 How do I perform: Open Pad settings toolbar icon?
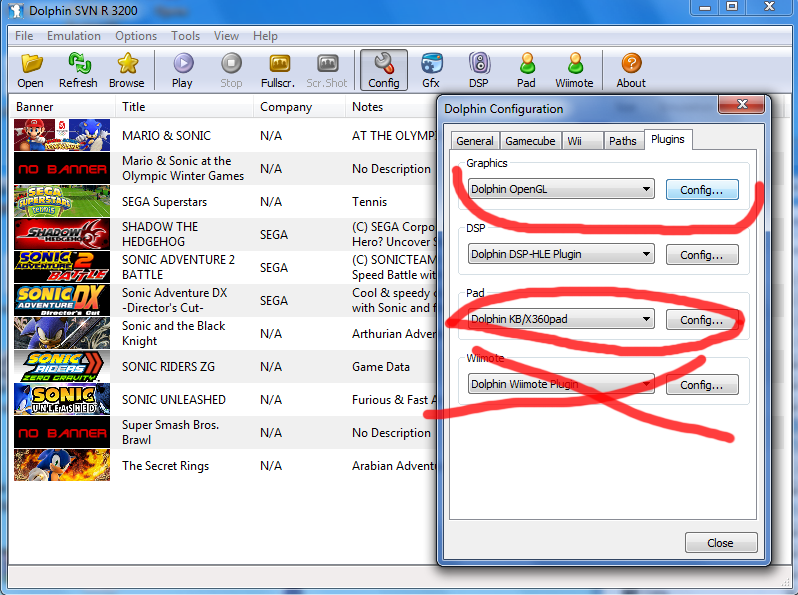(527, 70)
